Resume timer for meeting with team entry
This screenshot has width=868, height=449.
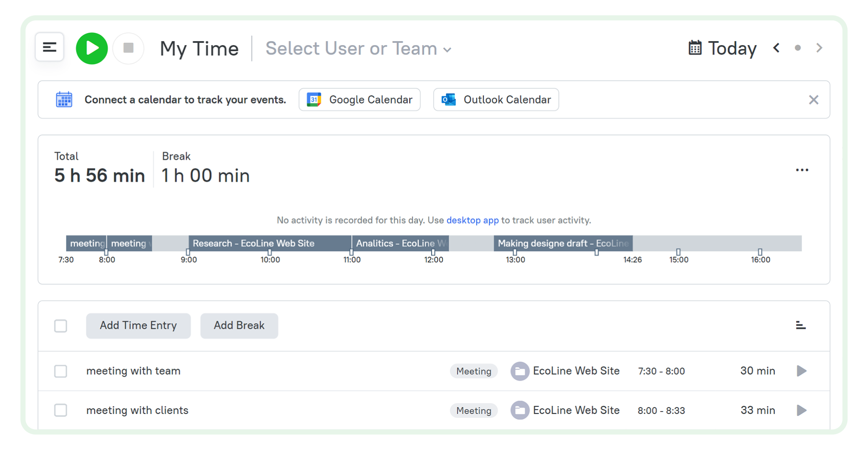[801, 371]
